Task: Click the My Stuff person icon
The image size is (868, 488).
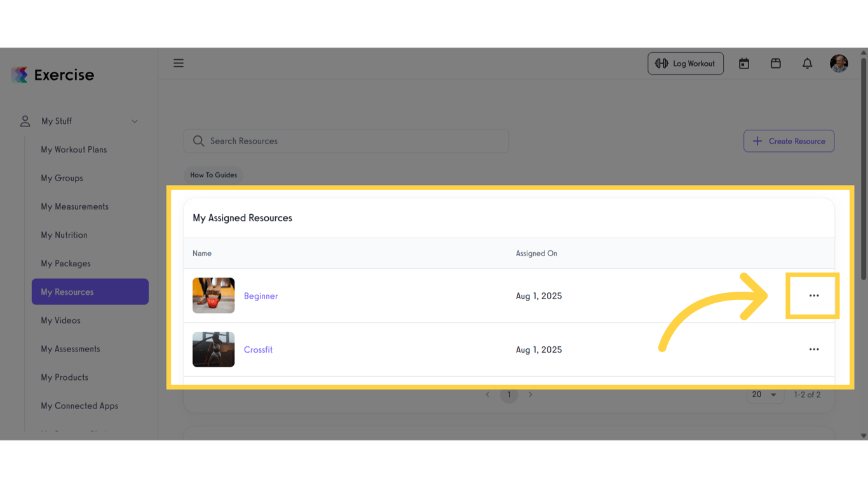Action: [24, 121]
